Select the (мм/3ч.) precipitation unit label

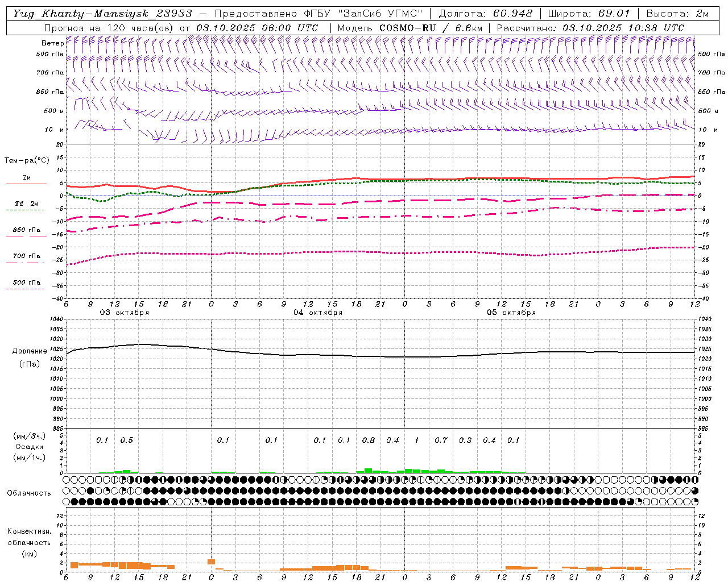[29, 436]
